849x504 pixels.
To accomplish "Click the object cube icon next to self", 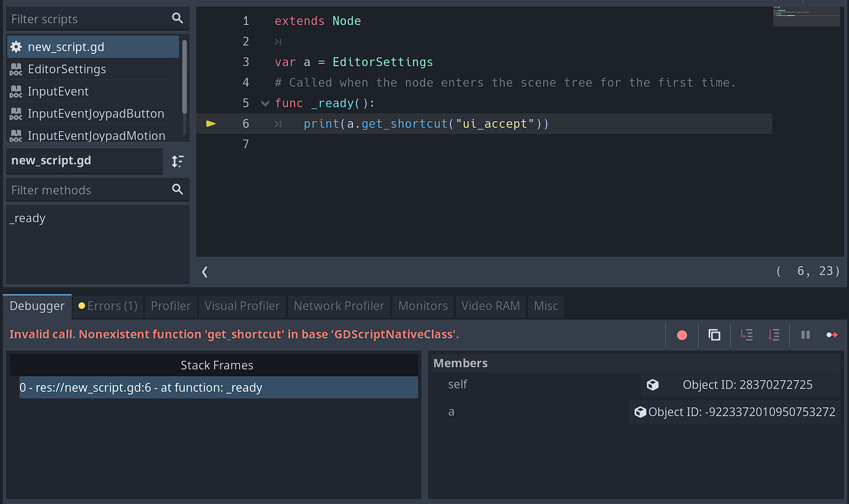I will point(652,384).
